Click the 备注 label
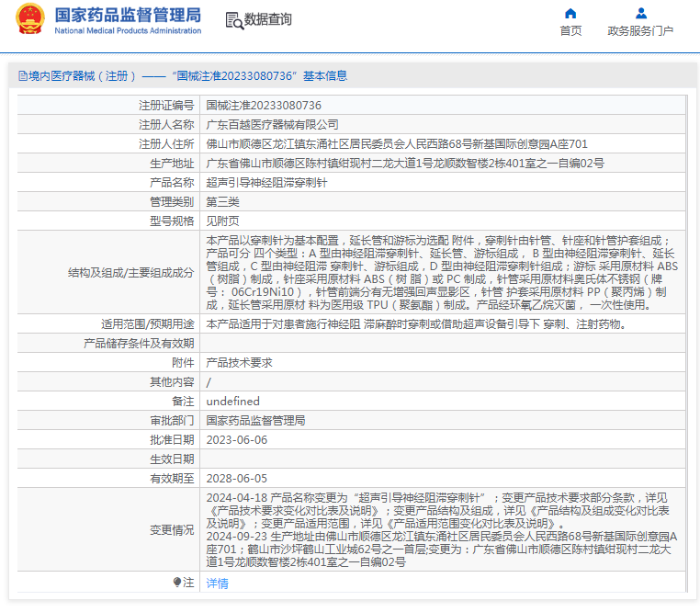 coord(183,402)
